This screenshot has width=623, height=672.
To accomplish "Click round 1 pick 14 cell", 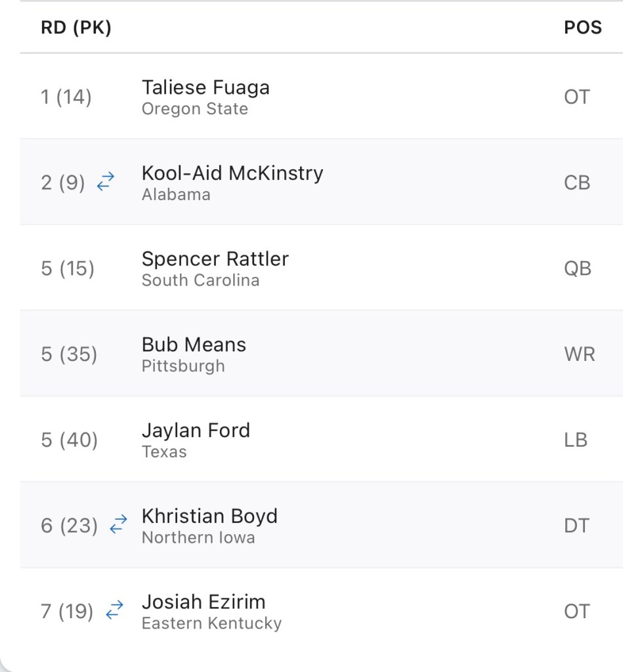I will [66, 97].
